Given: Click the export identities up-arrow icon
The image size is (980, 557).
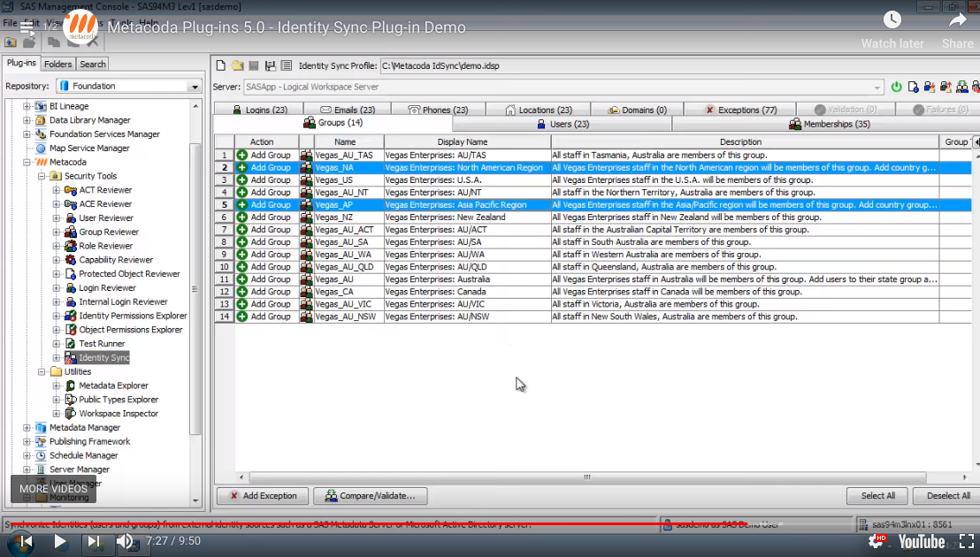Looking at the screenshot, I should point(946,87).
